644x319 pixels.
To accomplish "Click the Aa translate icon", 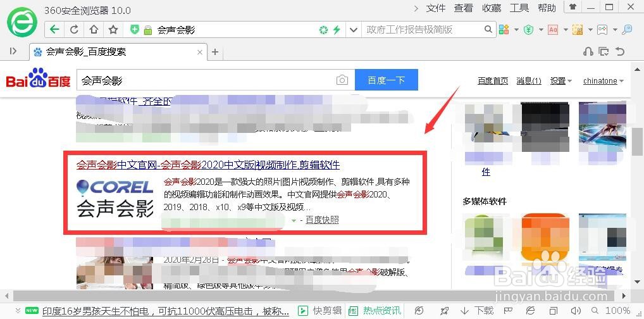I will 554,30.
